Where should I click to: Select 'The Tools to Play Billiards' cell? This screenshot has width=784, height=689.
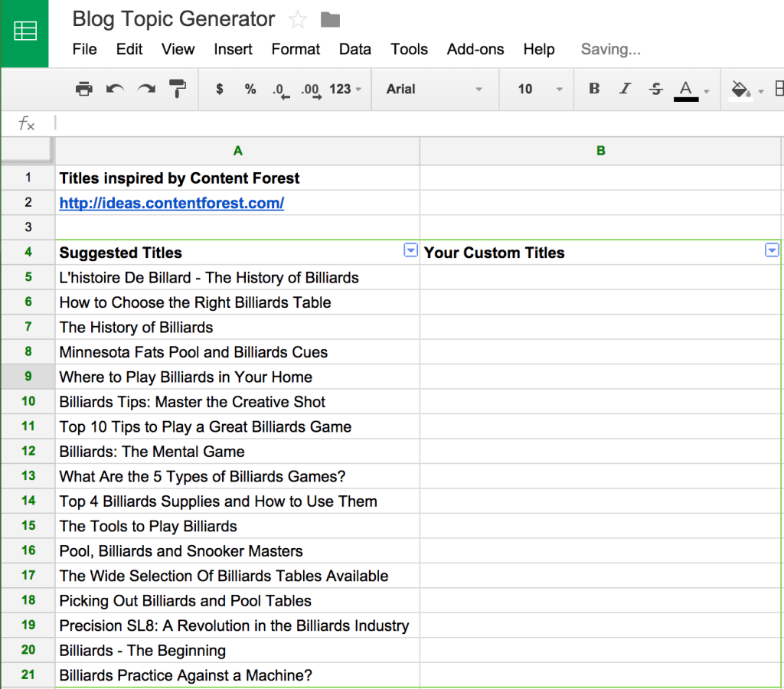click(237, 526)
